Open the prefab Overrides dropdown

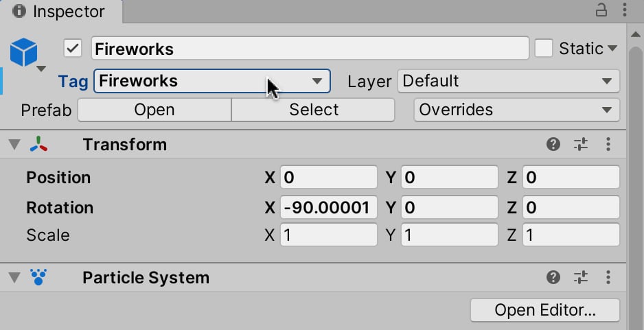tap(517, 110)
